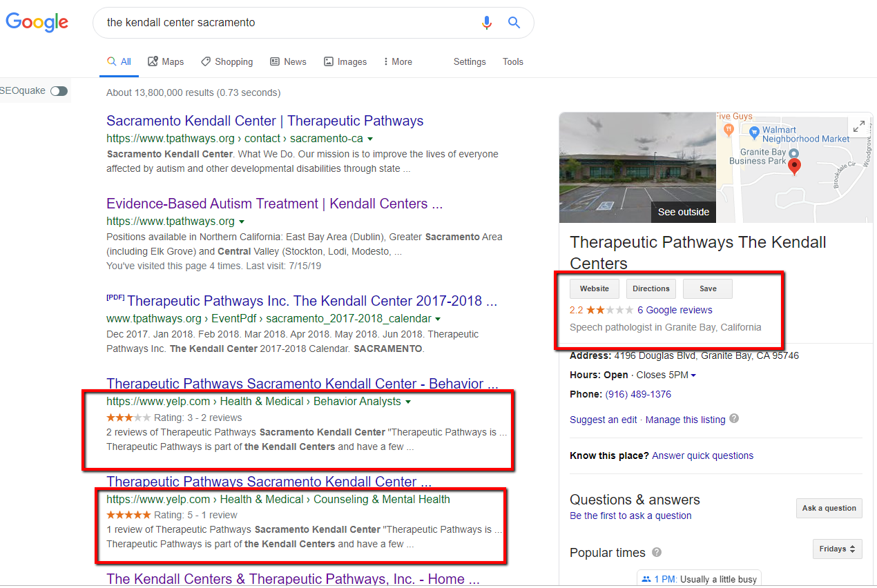The width and height of the screenshot is (877, 588).
Task: Click the Directions button
Action: [651, 288]
